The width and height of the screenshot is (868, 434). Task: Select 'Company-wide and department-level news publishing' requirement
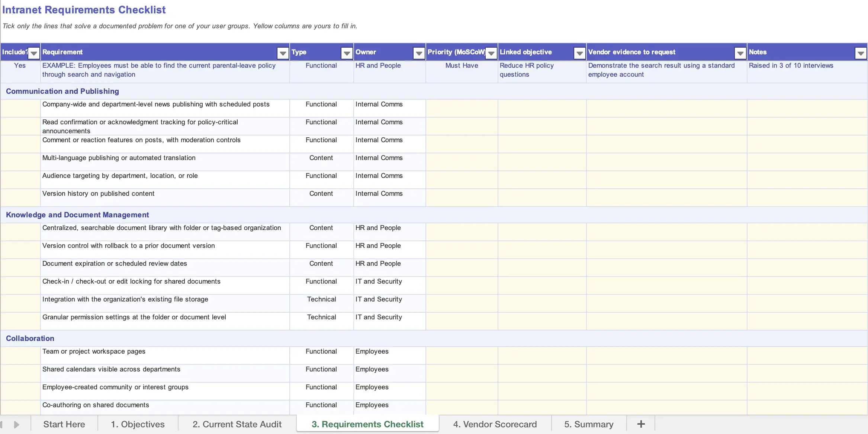165,108
